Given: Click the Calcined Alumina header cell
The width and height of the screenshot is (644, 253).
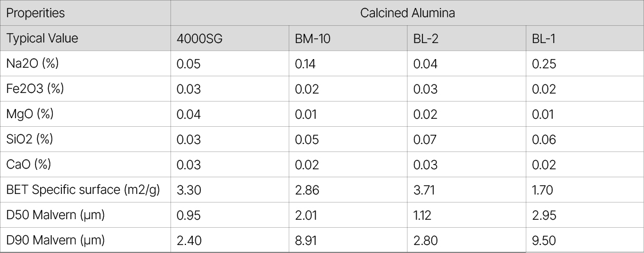Looking at the screenshot, I should pyautogui.click(x=407, y=13).
